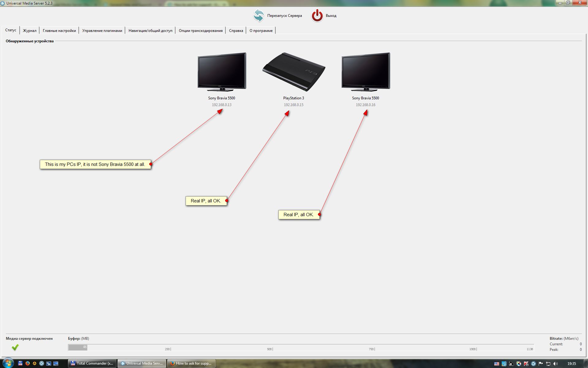Click the Kaspersky tray icon
This screenshot has height=368, width=588.
(x=526, y=364)
